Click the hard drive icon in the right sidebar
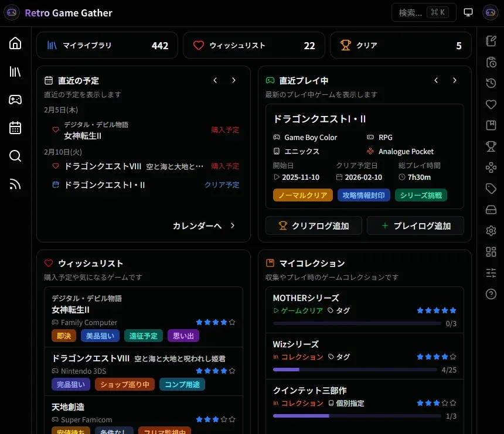The height and width of the screenshot is (434, 504). click(x=491, y=210)
